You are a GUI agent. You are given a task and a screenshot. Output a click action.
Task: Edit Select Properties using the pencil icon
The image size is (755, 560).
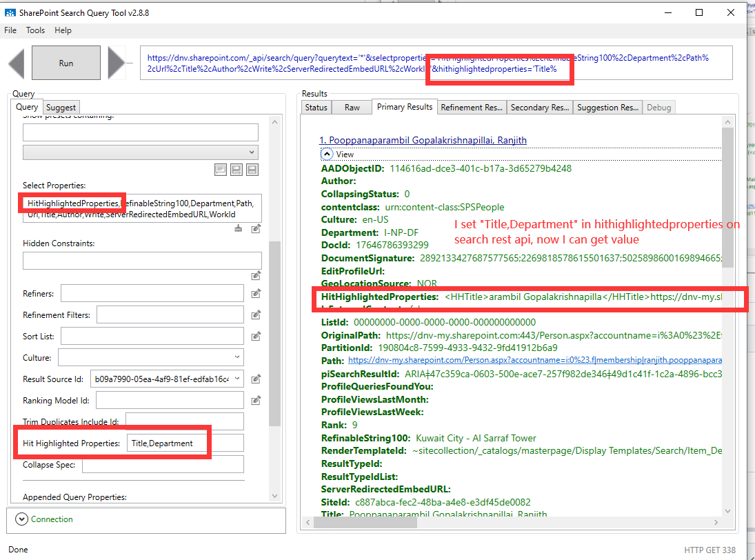pos(255,228)
